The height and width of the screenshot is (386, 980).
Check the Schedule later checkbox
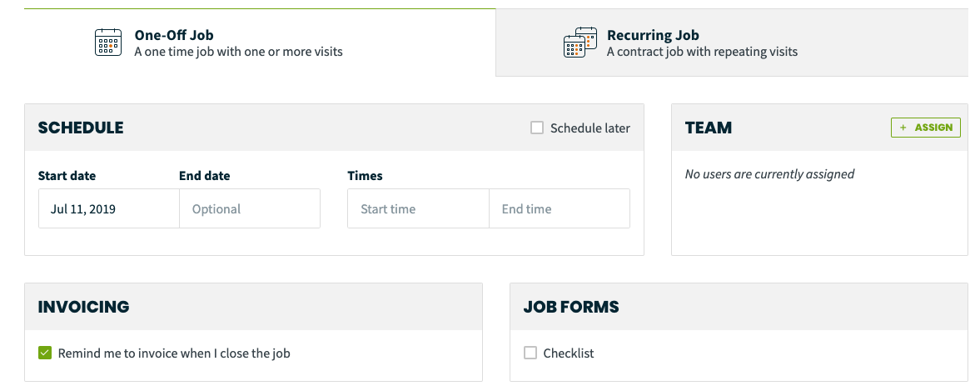point(537,128)
